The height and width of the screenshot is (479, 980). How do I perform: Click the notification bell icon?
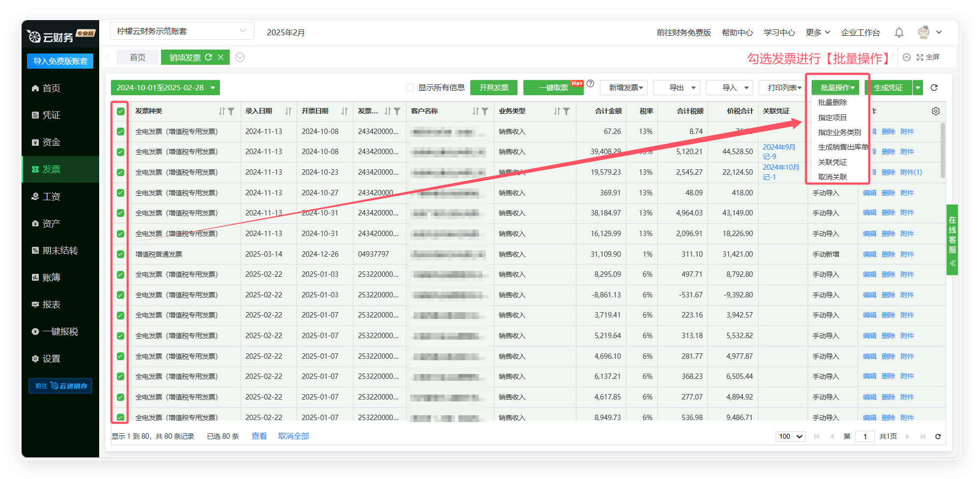[899, 32]
